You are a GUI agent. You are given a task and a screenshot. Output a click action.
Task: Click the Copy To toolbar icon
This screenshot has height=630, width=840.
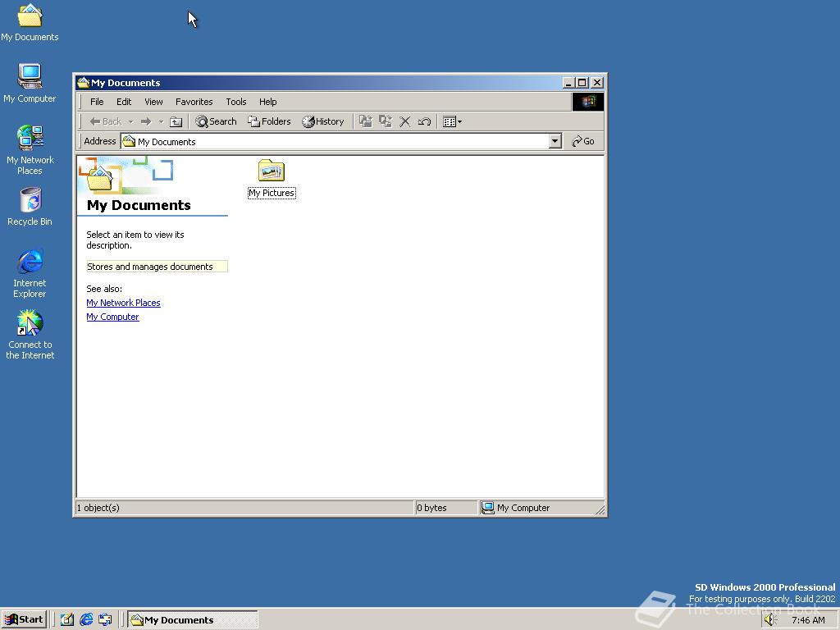(386, 121)
